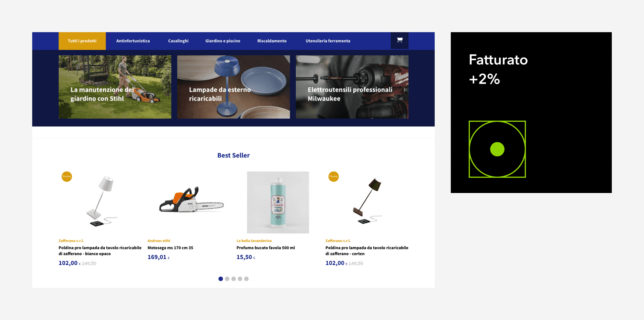
Task: Click the Profumo bucato favola product image
Action: pyautogui.click(x=278, y=202)
